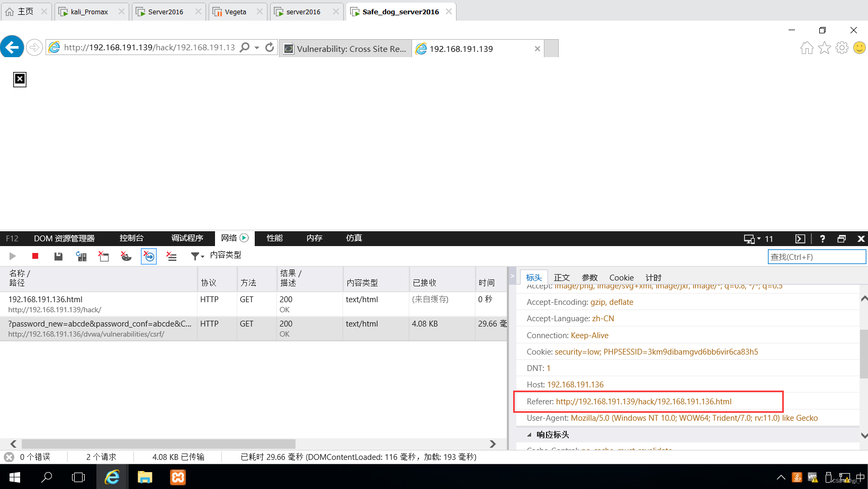Switch to the 控制台 console tab
This screenshot has width=868, height=489.
[x=131, y=238]
